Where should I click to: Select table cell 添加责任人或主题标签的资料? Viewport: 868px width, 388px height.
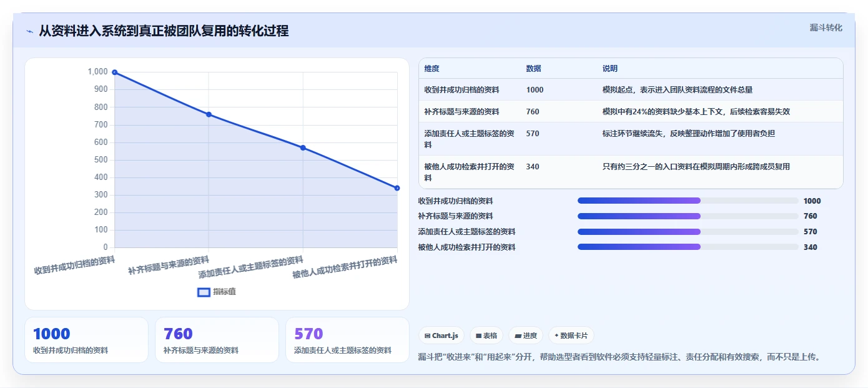pos(469,139)
